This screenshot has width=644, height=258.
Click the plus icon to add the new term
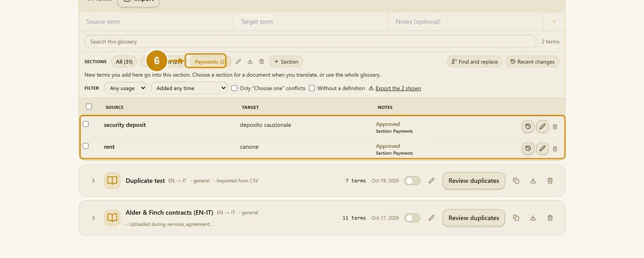tap(554, 22)
